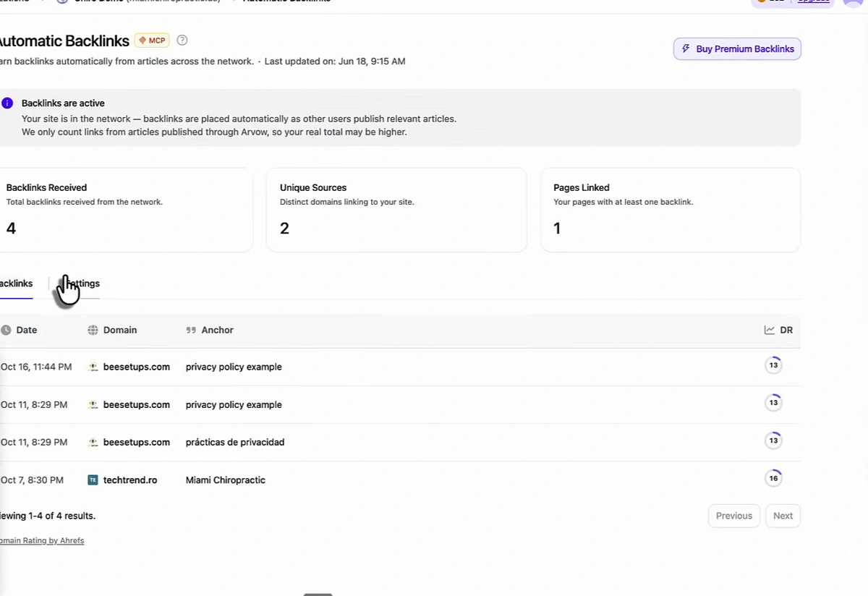
Task: Sort by the Anchor column header
Action: point(210,330)
